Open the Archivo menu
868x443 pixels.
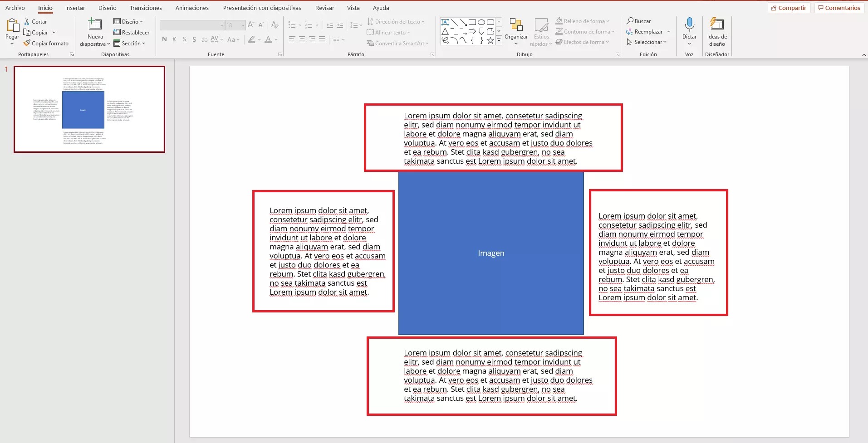pos(15,8)
